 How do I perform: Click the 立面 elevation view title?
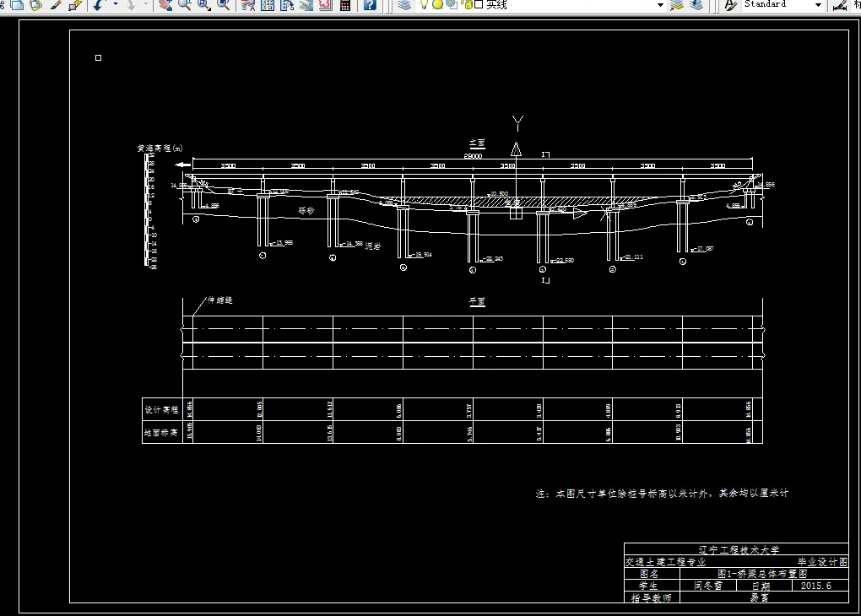tap(477, 143)
